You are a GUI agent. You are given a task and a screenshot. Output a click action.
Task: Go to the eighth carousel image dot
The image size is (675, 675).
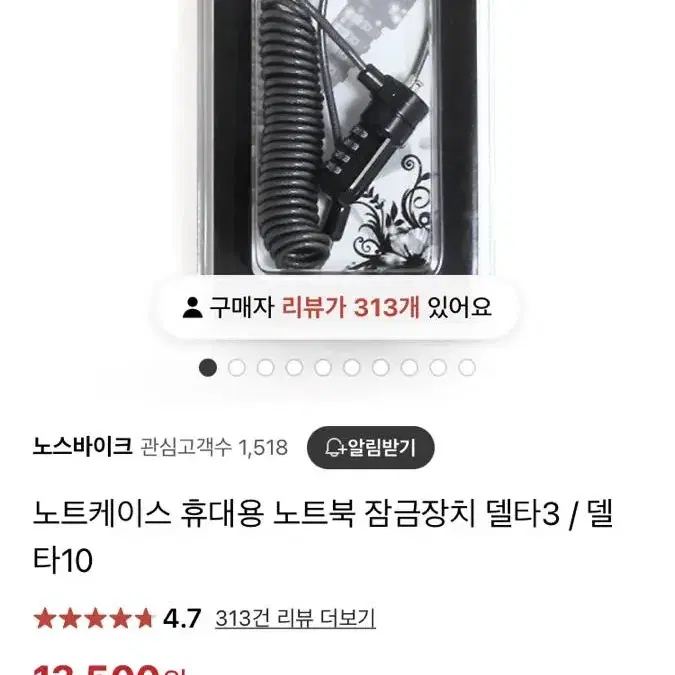pos(409,368)
